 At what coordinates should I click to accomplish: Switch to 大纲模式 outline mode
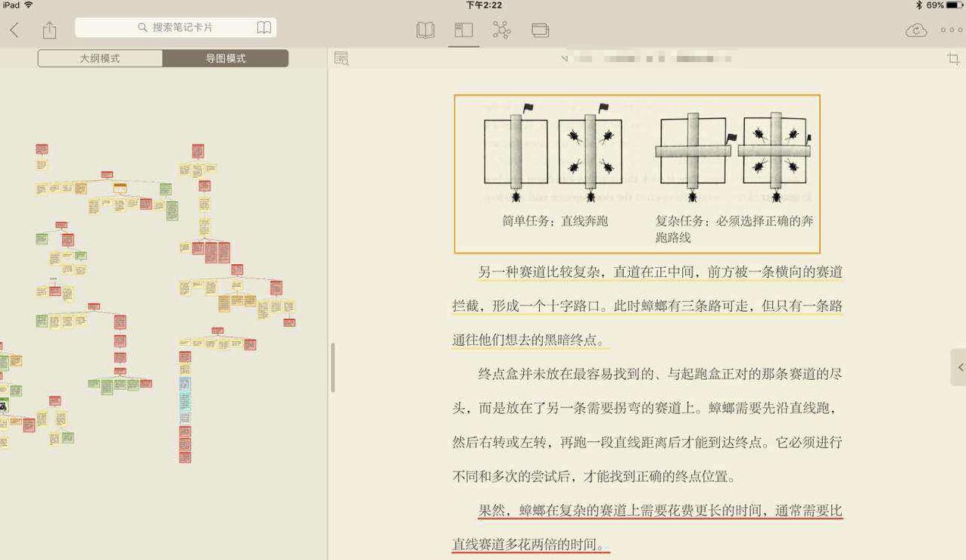pos(100,58)
